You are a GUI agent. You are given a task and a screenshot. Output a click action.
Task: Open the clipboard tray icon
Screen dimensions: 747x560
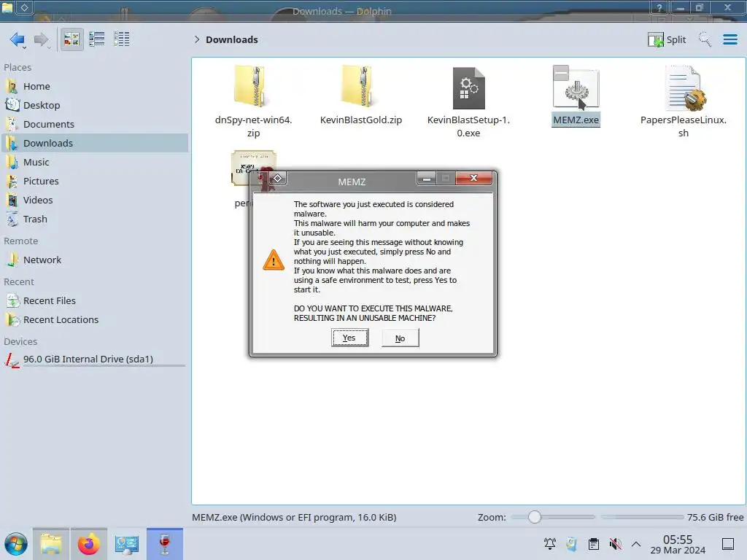click(x=594, y=544)
